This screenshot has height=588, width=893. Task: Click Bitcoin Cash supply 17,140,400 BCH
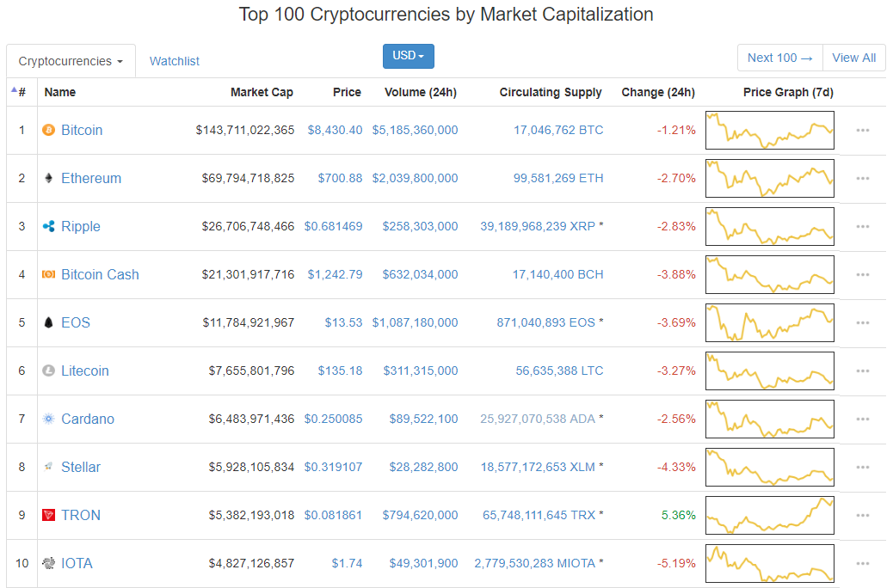(557, 274)
